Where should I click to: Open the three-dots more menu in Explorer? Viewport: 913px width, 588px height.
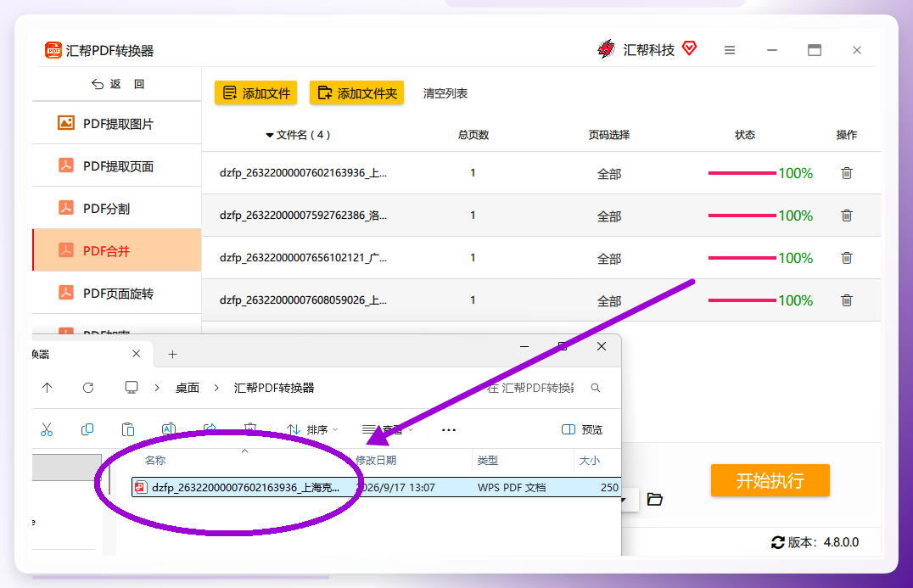(448, 429)
